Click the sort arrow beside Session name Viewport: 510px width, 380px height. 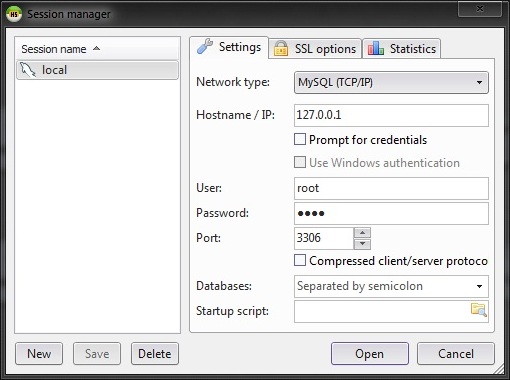click(x=96, y=49)
